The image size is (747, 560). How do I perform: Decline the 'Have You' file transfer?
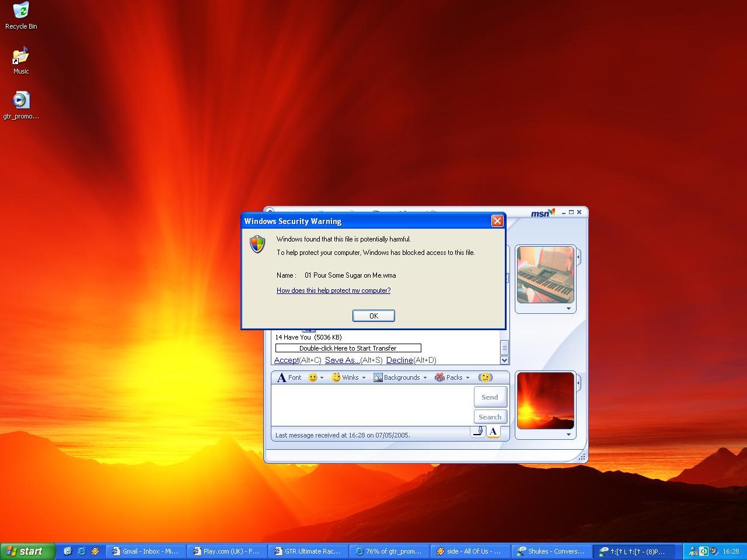tap(399, 360)
